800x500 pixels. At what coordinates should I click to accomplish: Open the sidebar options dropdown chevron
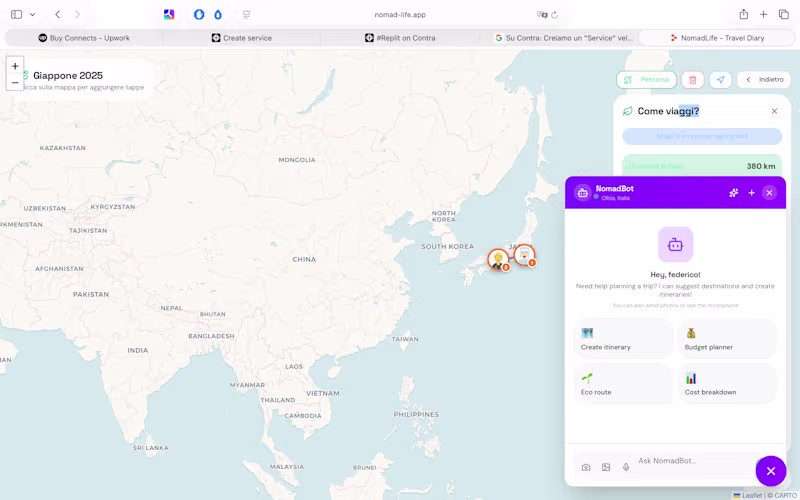[33, 14]
